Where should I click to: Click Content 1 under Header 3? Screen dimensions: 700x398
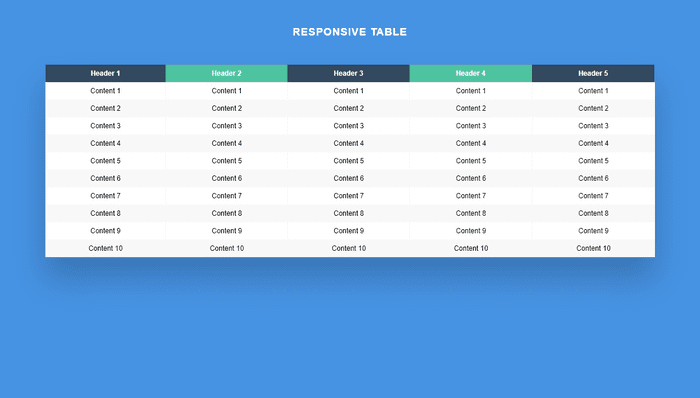[x=349, y=91]
